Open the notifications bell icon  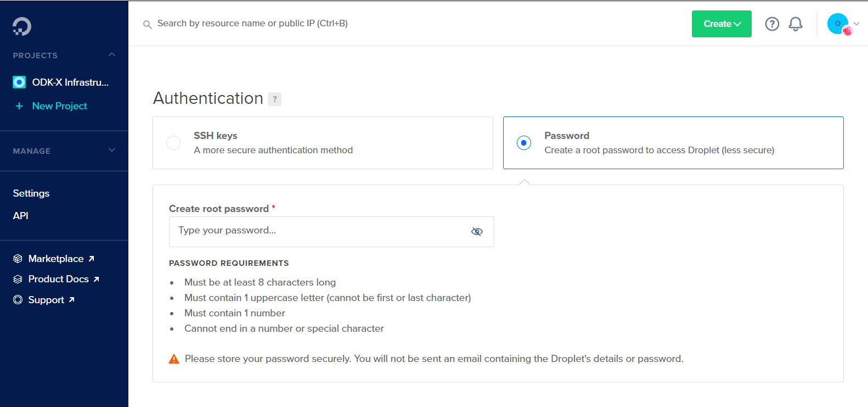(796, 24)
